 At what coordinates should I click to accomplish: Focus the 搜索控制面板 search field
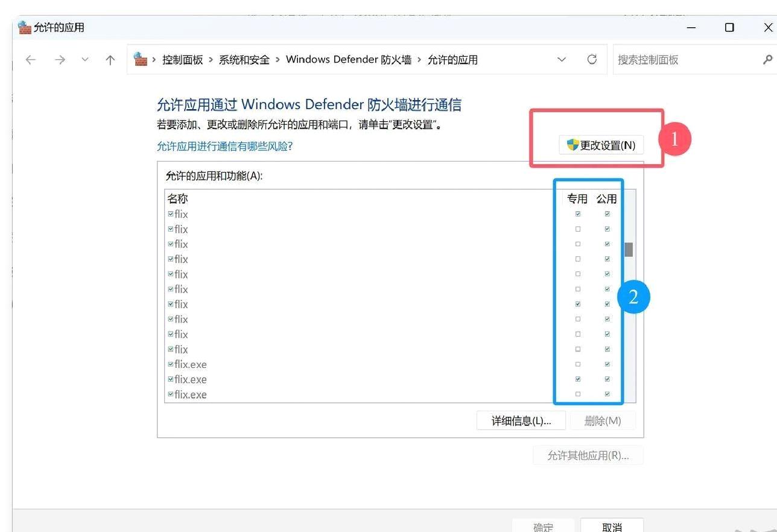click(688, 60)
